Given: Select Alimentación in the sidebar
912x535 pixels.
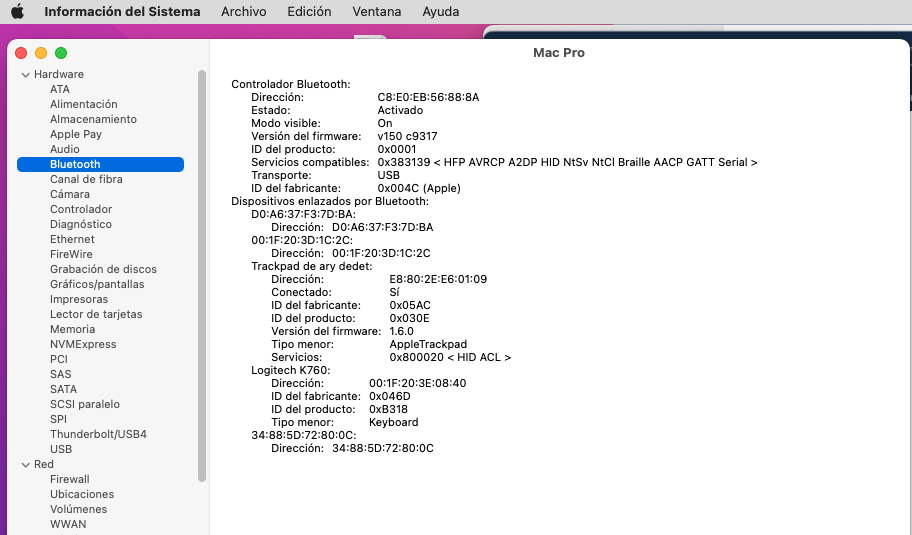Looking at the screenshot, I should pyautogui.click(x=84, y=104).
